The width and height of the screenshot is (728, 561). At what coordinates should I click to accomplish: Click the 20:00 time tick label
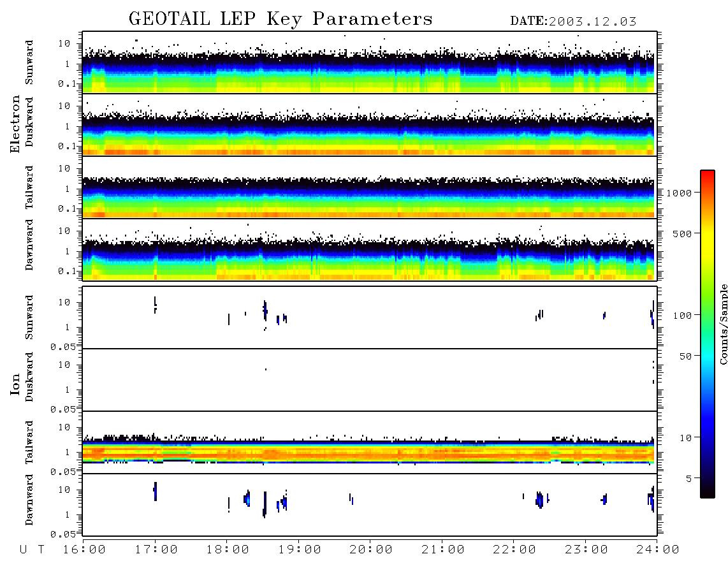tap(371, 550)
